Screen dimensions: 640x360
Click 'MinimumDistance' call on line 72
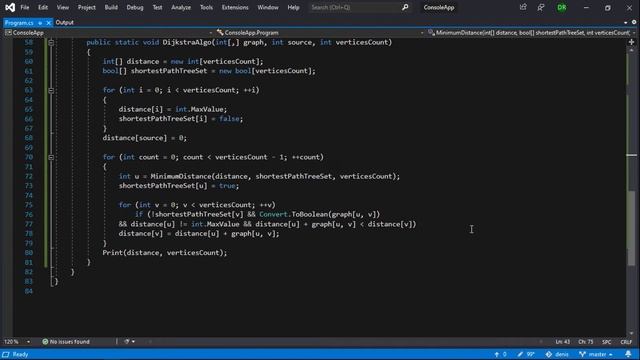point(181,176)
